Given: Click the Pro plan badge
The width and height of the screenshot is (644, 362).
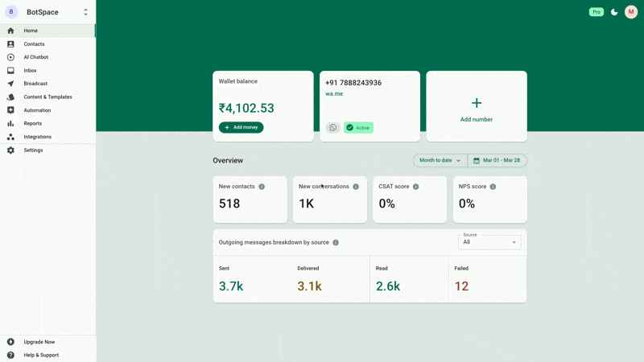Looking at the screenshot, I should [x=597, y=12].
